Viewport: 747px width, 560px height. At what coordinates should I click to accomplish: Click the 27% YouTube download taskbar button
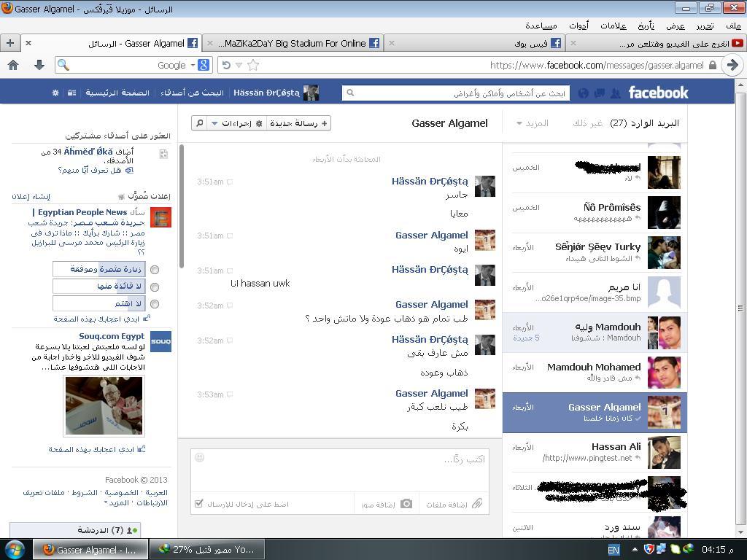click(x=207, y=550)
